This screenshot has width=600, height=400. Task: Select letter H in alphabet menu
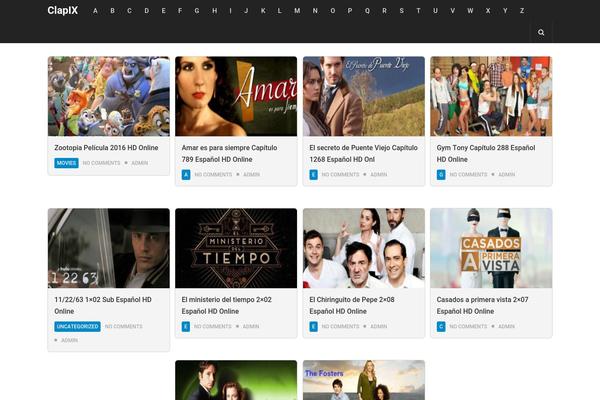(x=215, y=11)
